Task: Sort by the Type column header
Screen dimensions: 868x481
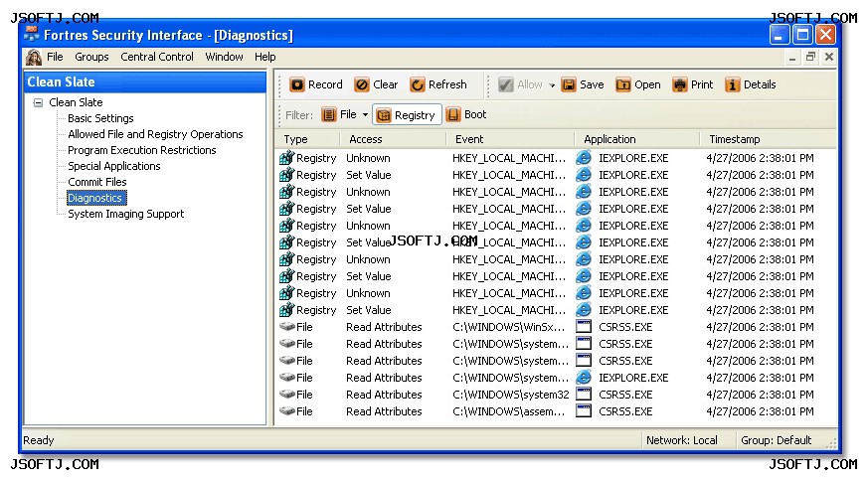Action: coord(307,139)
